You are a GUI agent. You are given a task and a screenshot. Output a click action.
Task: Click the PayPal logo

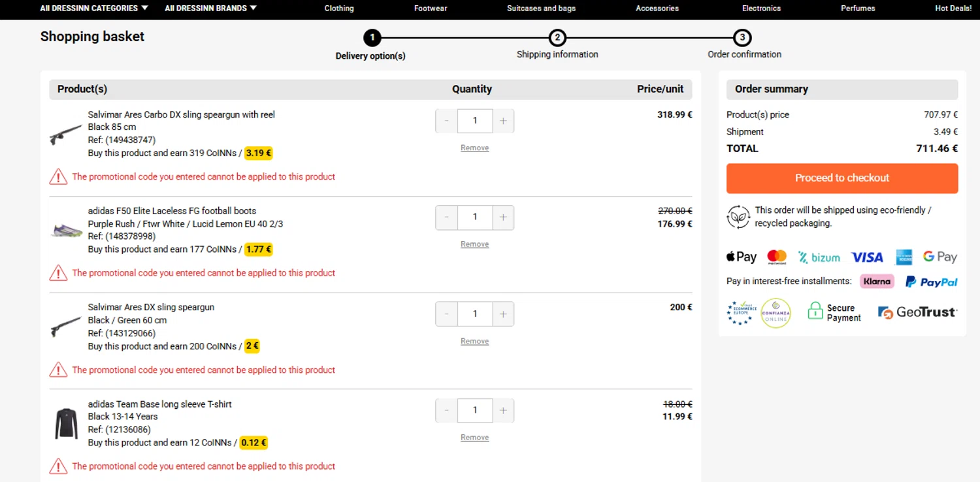click(932, 281)
